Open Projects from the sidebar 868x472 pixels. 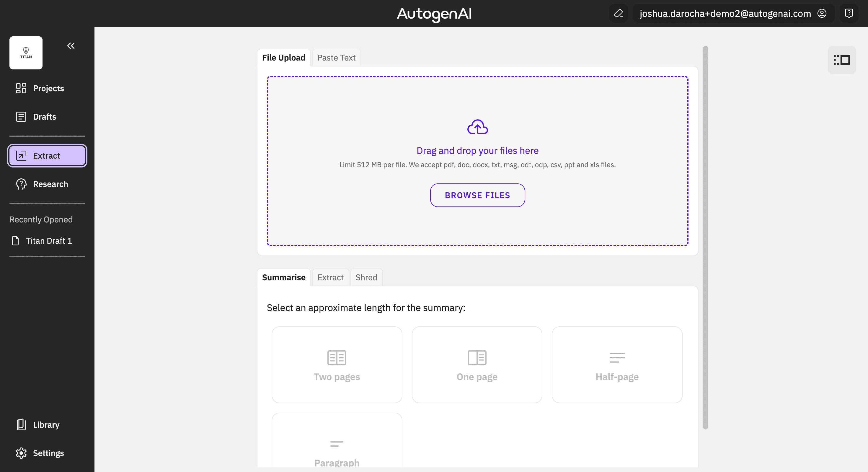(47, 88)
